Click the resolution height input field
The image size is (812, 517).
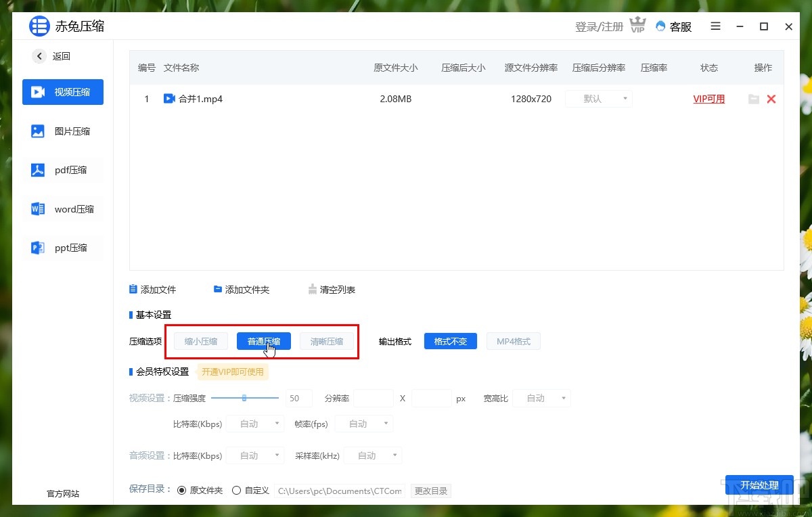point(432,398)
